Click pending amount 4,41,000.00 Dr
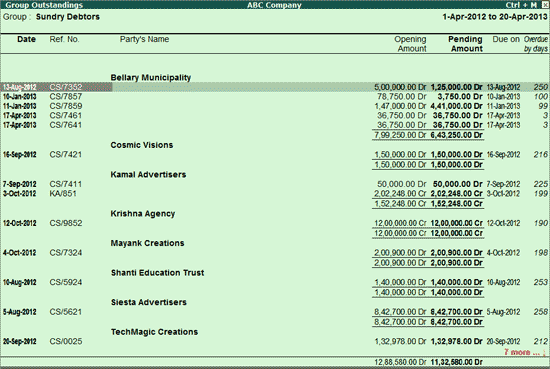Image resolution: width=550 pixels, height=369 pixels. [456, 106]
